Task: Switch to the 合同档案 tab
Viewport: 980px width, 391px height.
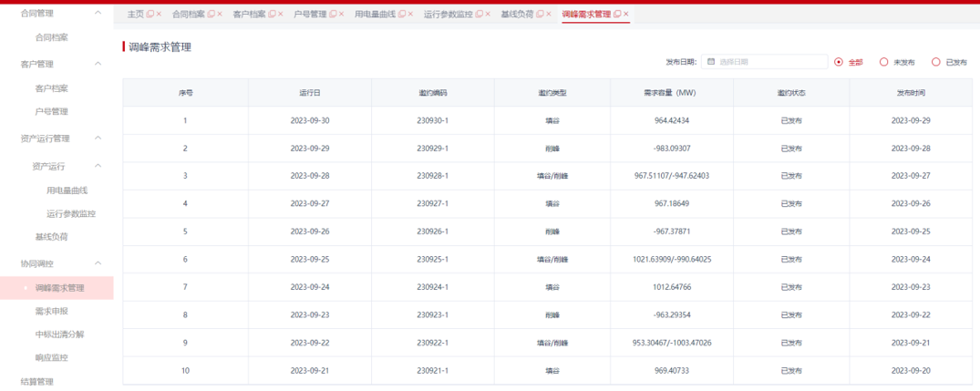Action: coord(188,14)
